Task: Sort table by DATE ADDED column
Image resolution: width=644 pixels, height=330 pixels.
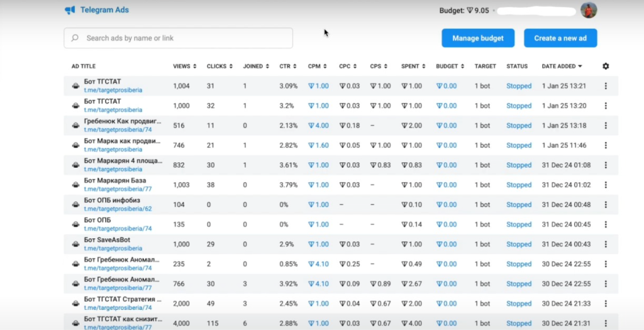Action: 562,66
